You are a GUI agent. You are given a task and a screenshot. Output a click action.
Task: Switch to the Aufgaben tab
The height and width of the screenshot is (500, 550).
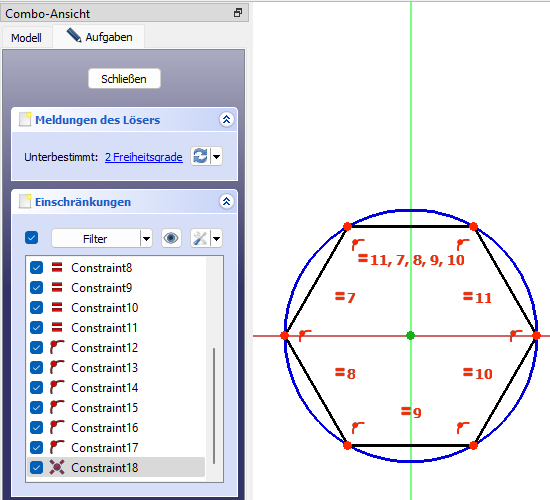pyautogui.click(x=100, y=36)
